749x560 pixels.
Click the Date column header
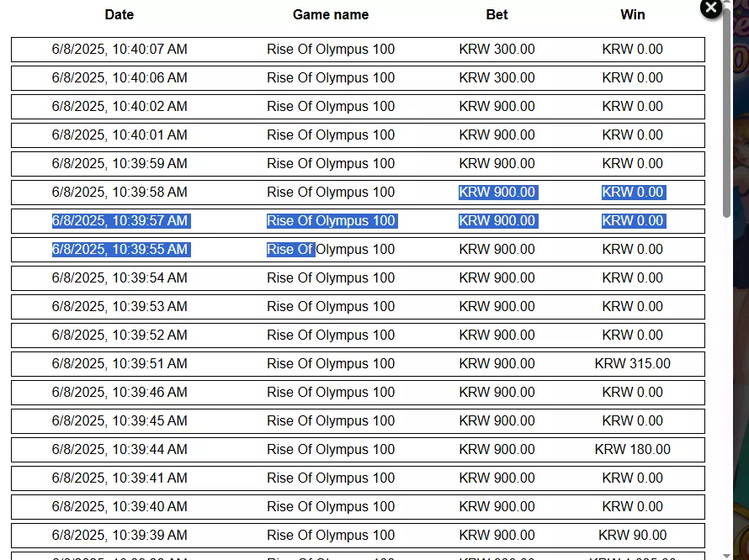pos(119,15)
